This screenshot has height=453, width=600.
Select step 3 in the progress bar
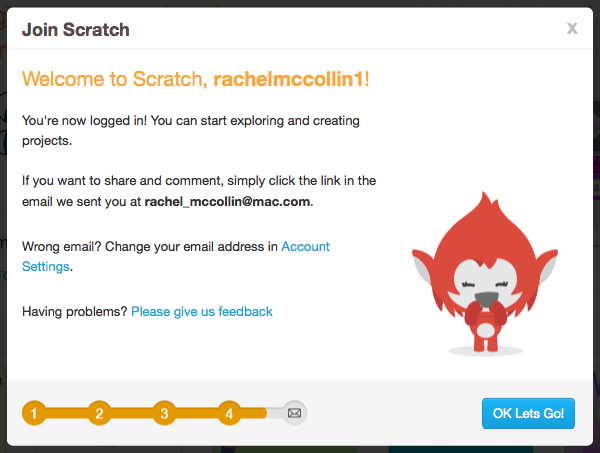(x=164, y=413)
